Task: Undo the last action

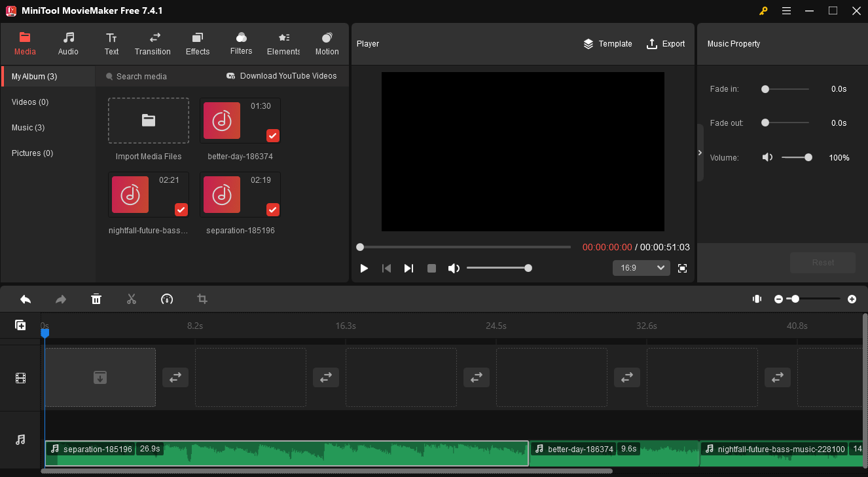Action: [26, 299]
